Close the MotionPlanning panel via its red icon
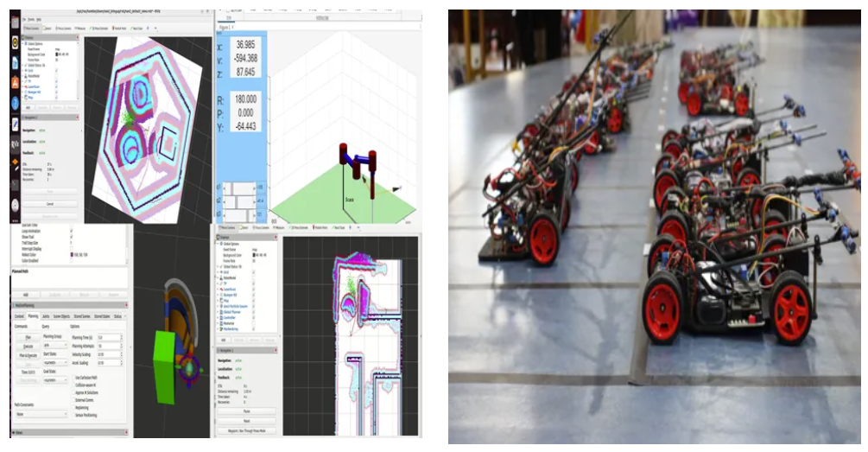The image size is (868, 452). [x=126, y=305]
